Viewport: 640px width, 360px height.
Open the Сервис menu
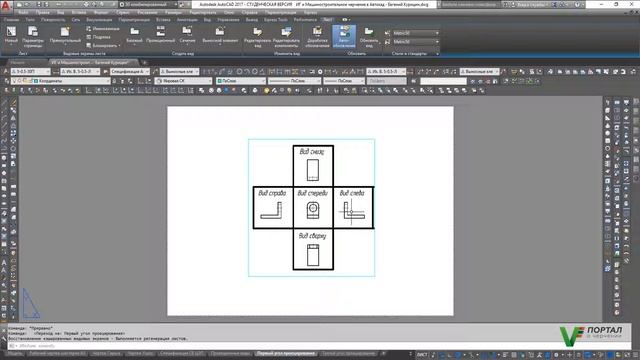pyautogui.click(x=122, y=13)
